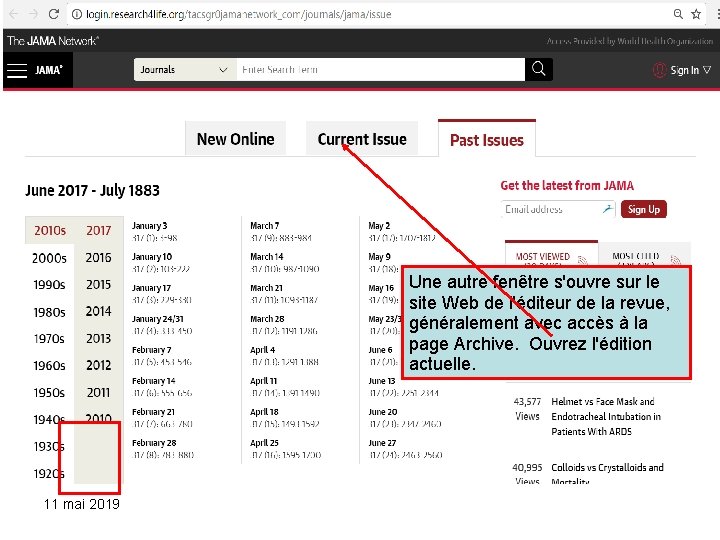
Task: Select the year 2015
Action: coord(99,285)
